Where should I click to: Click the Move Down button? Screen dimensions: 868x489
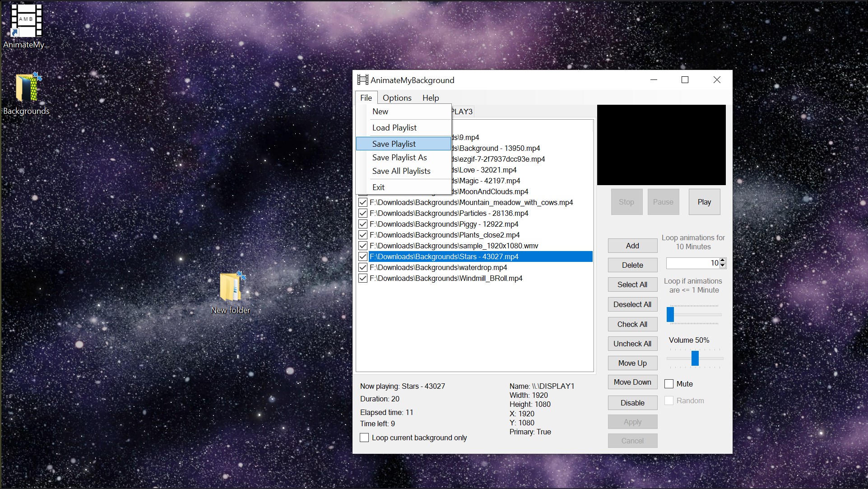click(x=632, y=382)
